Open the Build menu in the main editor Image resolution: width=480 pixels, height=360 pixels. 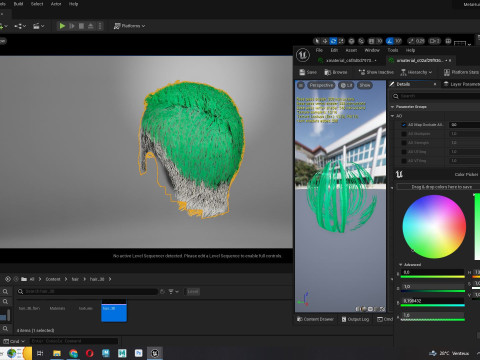18,4
